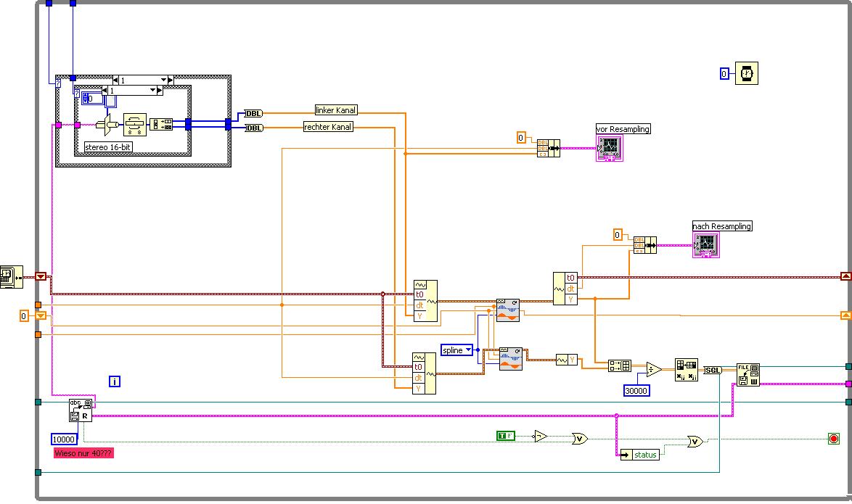Select the Or gate next to status
This screenshot has width=852, height=504.
(x=695, y=442)
